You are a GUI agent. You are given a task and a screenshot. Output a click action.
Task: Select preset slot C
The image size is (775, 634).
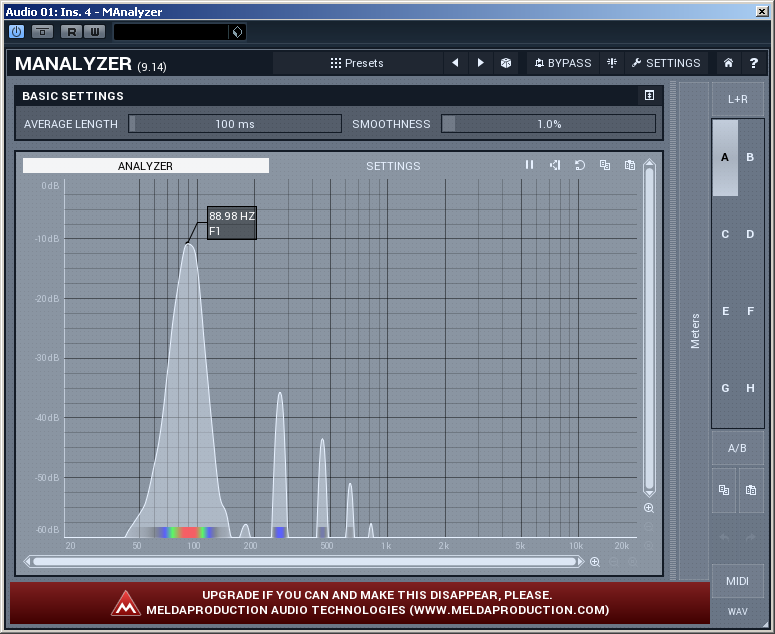(725, 234)
